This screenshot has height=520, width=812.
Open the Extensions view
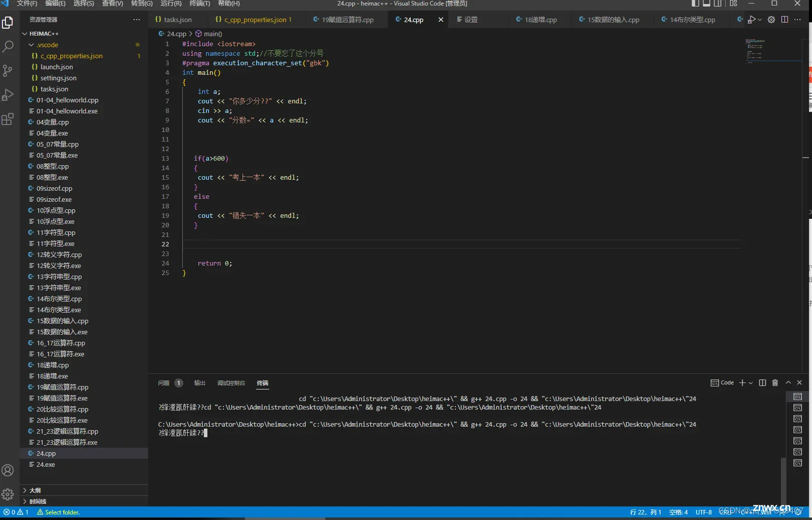pos(8,119)
